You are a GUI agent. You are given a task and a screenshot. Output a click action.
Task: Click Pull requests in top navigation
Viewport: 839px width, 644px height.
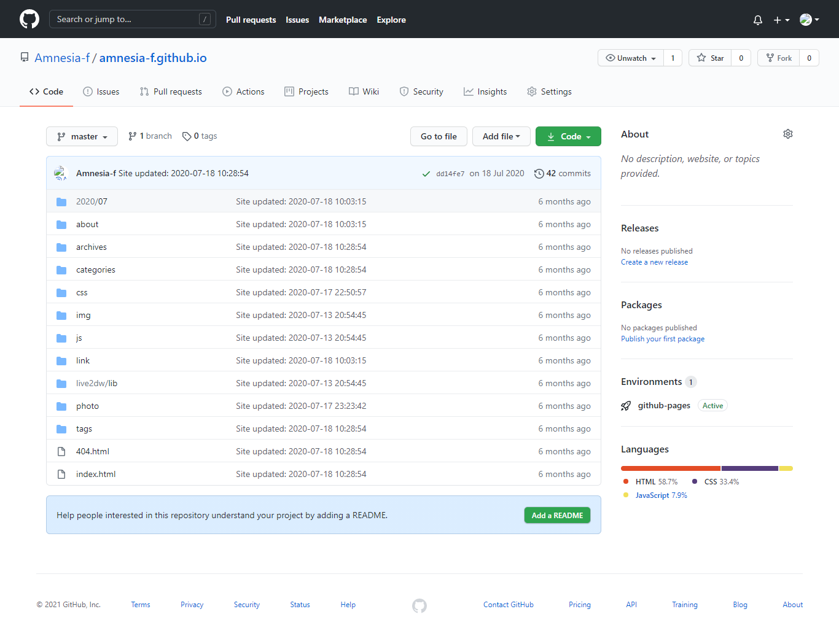coord(251,20)
